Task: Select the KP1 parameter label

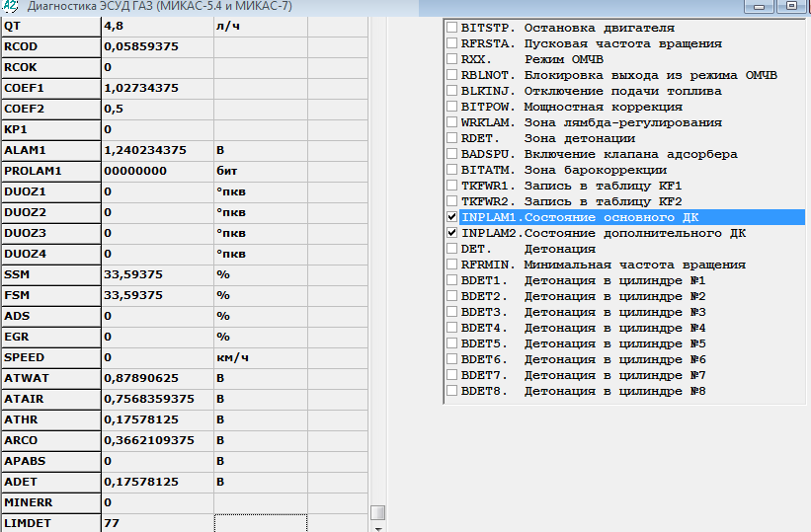Action: click(51, 129)
